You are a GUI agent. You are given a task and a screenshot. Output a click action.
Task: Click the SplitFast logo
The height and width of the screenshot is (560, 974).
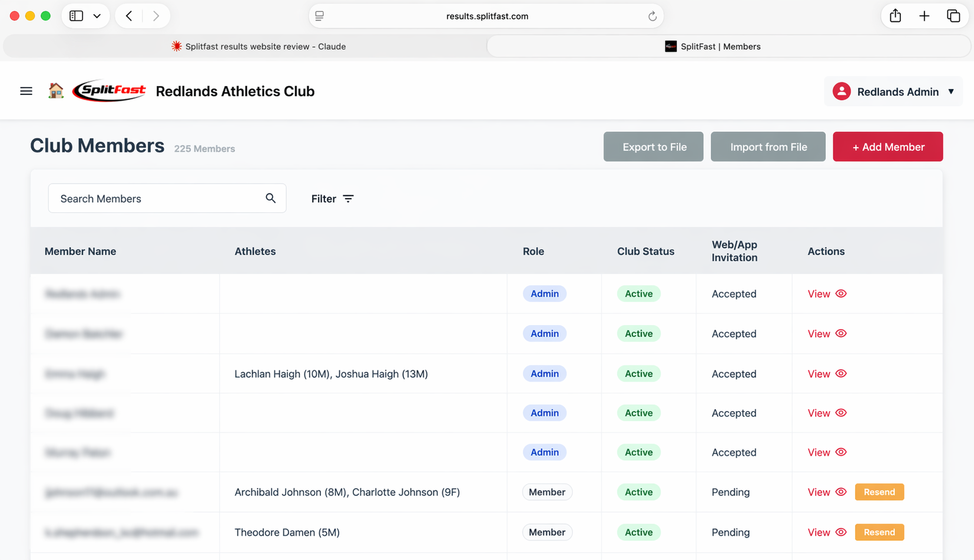109,91
